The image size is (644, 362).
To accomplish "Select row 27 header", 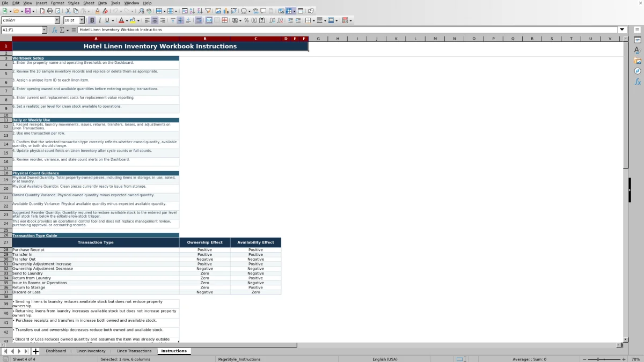I will click(6, 242).
